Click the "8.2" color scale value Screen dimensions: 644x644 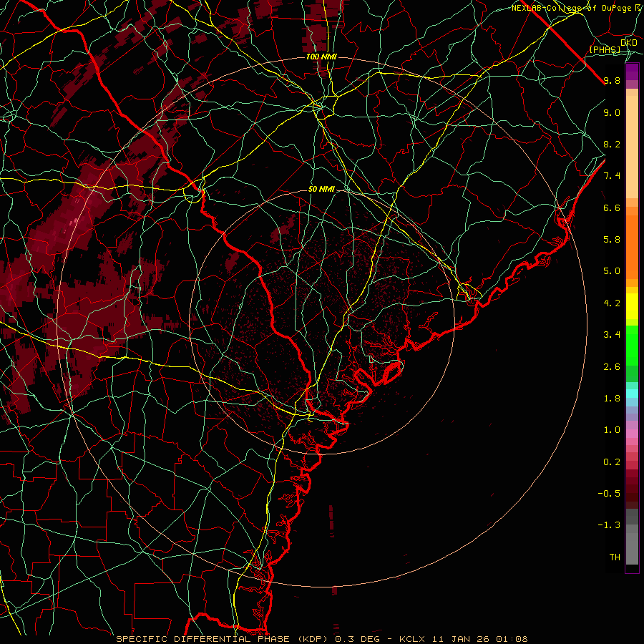pos(612,144)
